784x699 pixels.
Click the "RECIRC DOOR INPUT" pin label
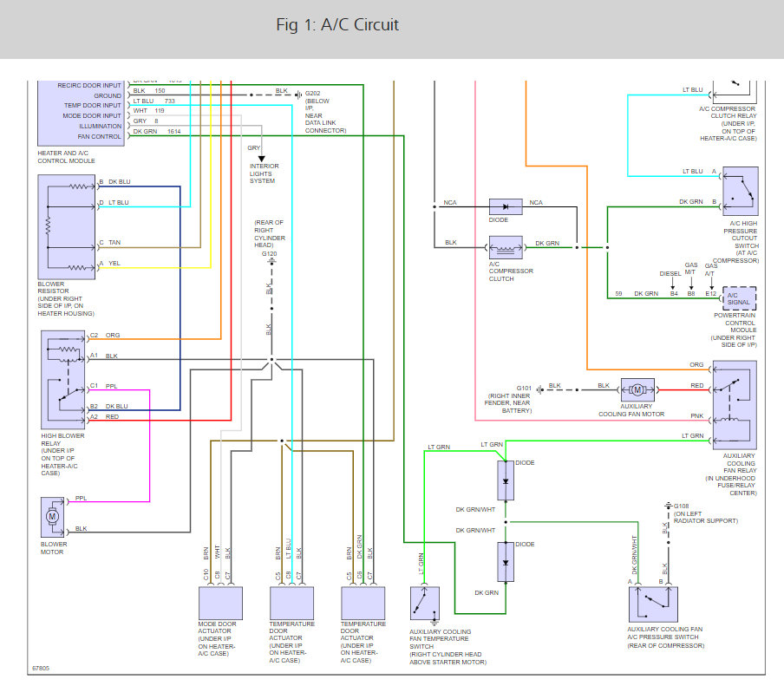[x=89, y=86]
